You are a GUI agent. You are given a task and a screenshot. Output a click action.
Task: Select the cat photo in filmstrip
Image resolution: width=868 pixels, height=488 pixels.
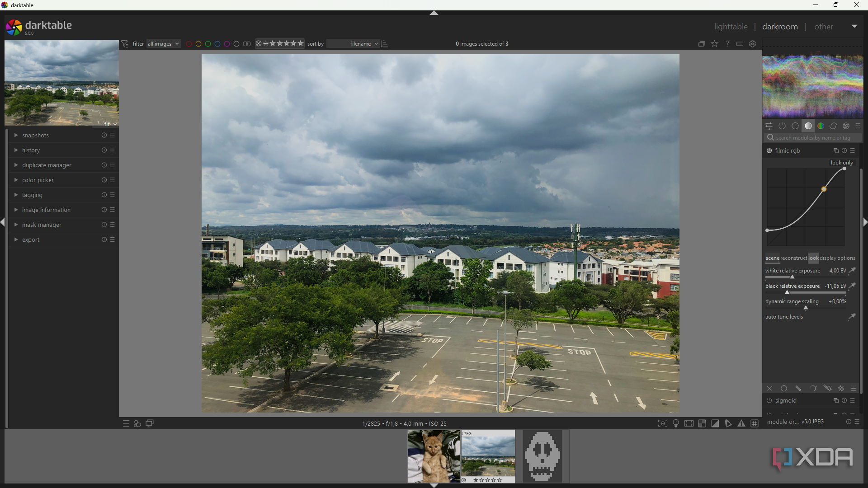(x=434, y=456)
